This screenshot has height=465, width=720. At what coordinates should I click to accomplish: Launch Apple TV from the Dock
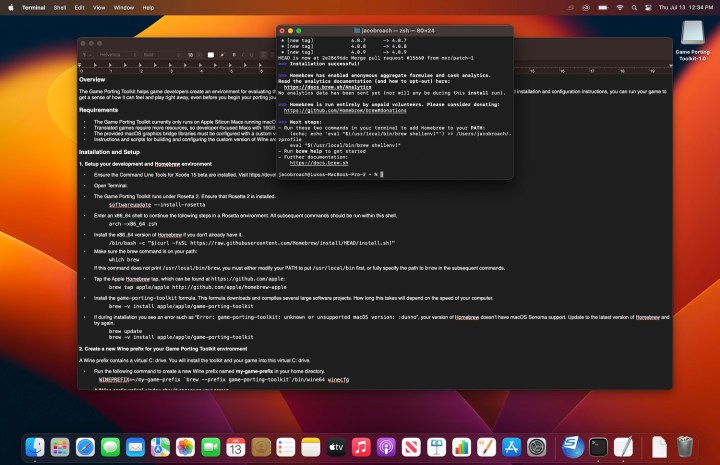pos(336,447)
